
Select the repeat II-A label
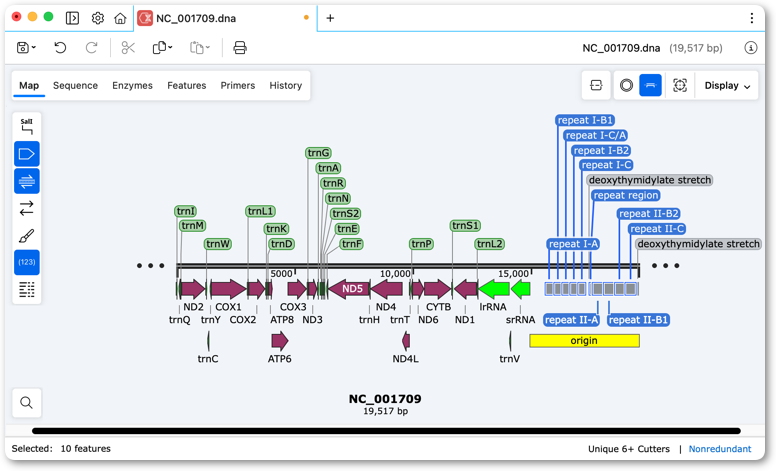point(571,320)
